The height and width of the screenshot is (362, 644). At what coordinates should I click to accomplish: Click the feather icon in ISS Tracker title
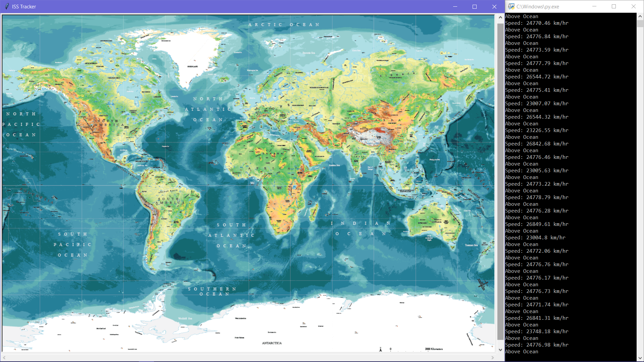coord(7,6)
